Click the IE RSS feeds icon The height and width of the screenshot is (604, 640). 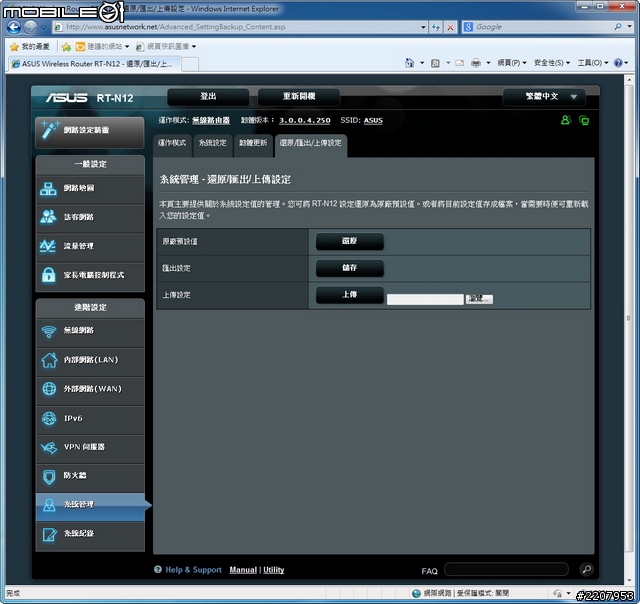coord(436,63)
